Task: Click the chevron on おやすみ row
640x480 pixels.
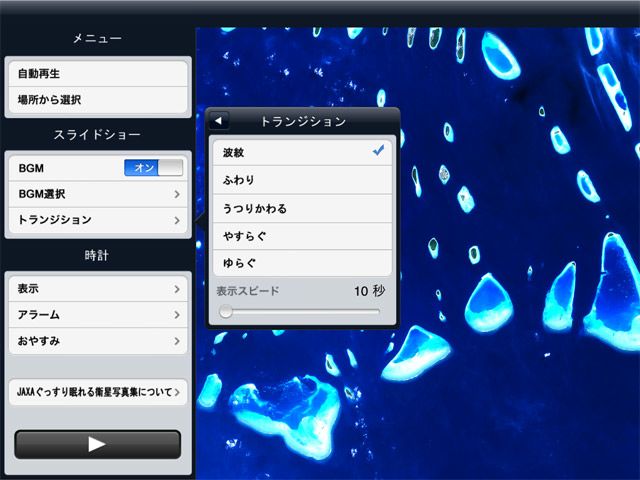Action: pyautogui.click(x=177, y=341)
